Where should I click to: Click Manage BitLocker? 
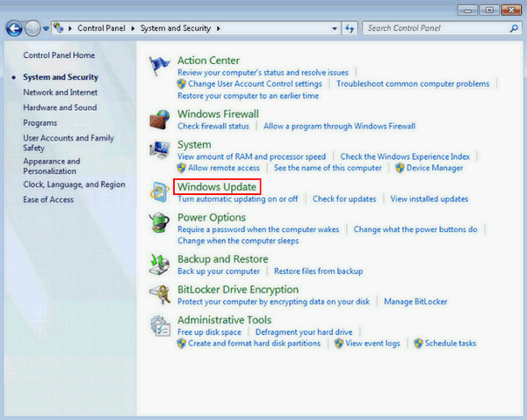pyautogui.click(x=415, y=301)
